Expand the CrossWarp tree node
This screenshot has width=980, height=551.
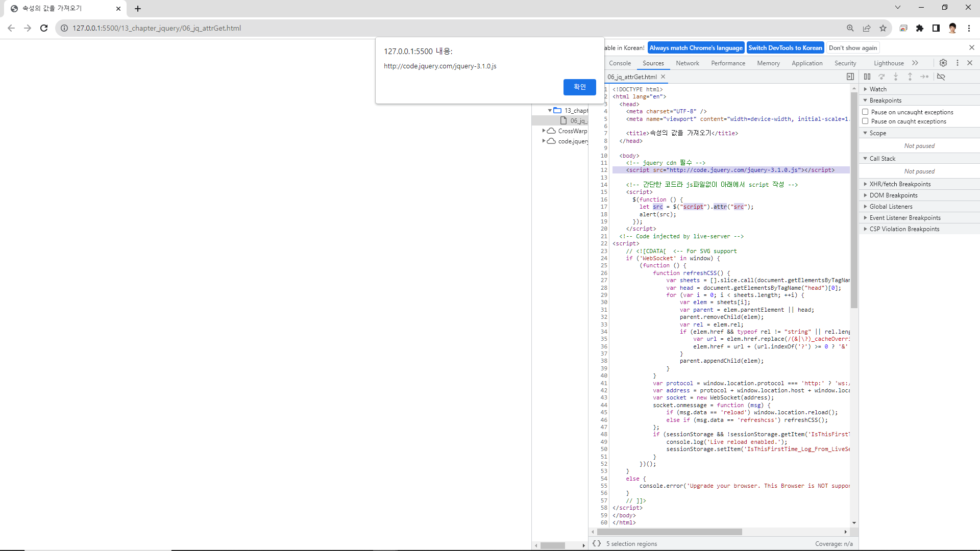click(544, 131)
